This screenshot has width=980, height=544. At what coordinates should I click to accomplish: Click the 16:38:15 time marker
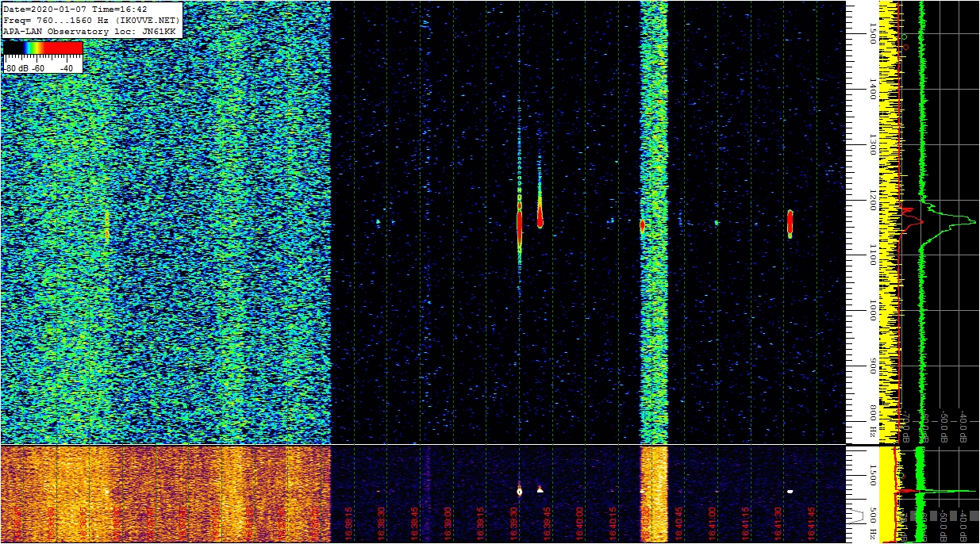348,524
